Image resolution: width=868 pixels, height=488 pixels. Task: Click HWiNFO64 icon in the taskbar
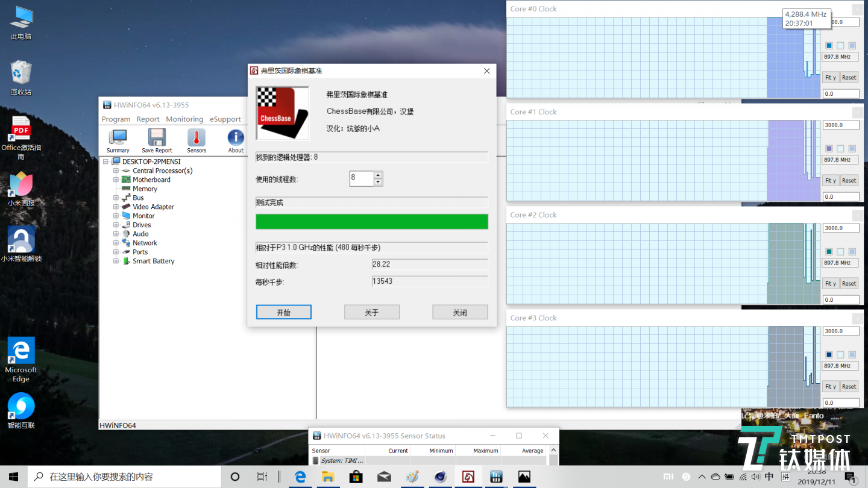point(496,477)
